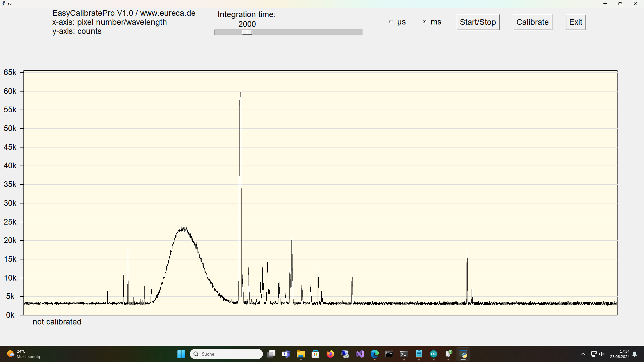Open the Windows Start menu
The height and width of the screenshot is (362, 644).
tap(181, 354)
